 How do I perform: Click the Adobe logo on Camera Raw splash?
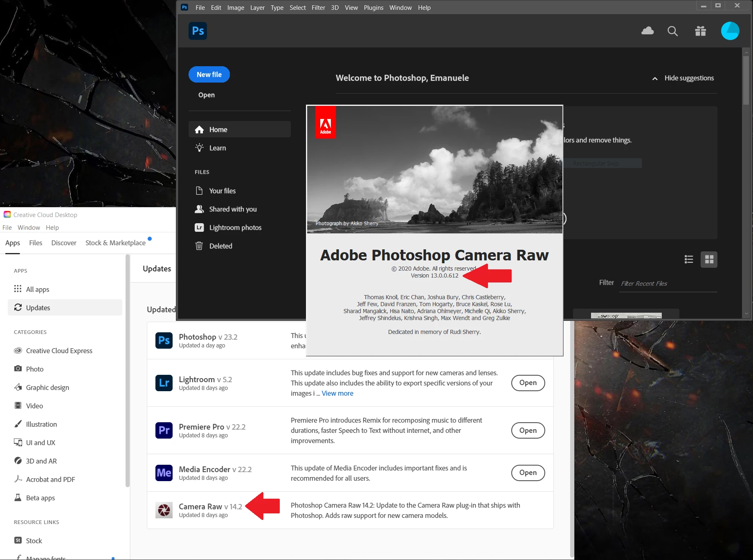click(326, 123)
